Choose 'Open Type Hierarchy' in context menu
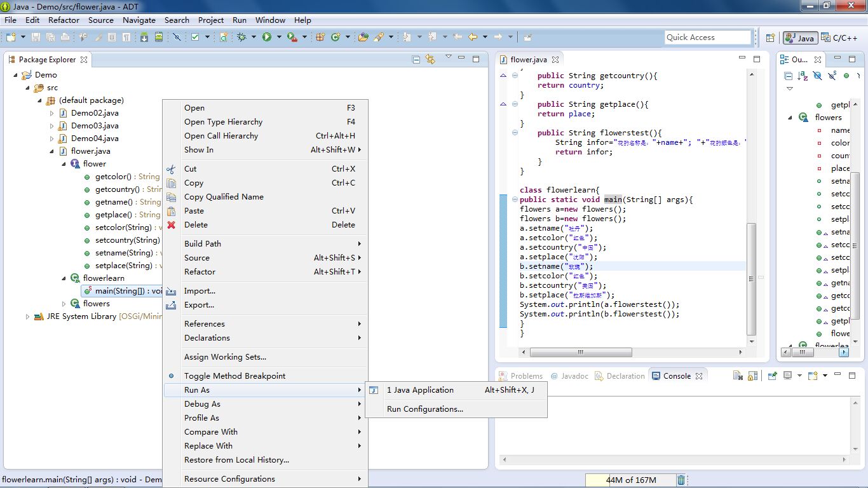 (x=266, y=122)
